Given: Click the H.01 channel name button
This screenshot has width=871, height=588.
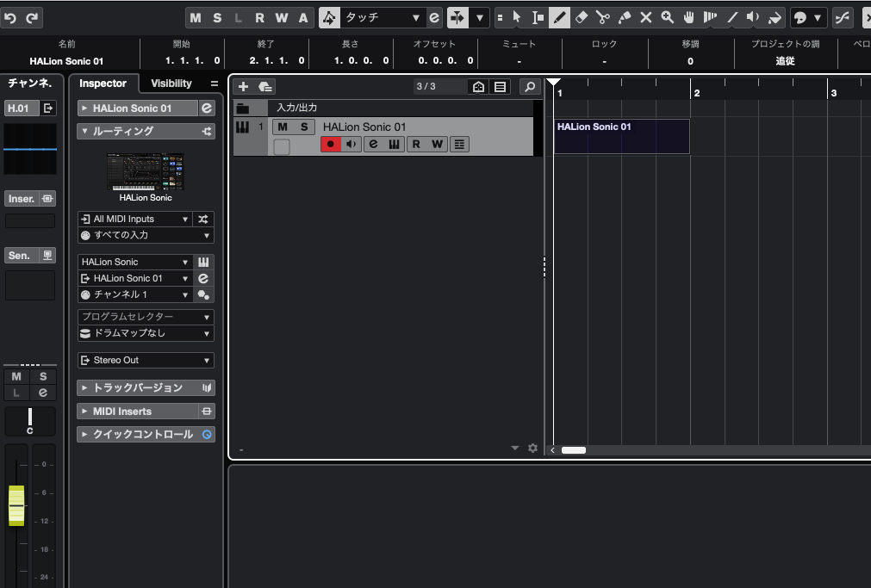Looking at the screenshot, I should [x=22, y=108].
